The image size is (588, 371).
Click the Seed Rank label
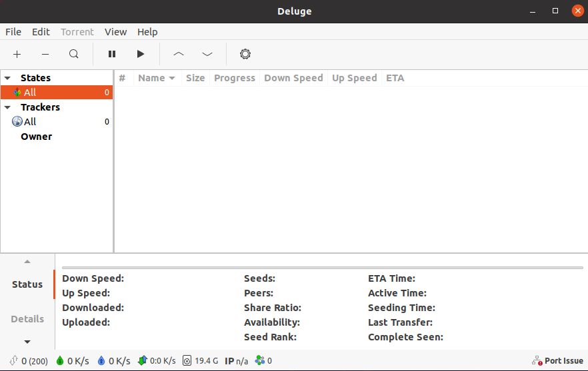coord(271,337)
